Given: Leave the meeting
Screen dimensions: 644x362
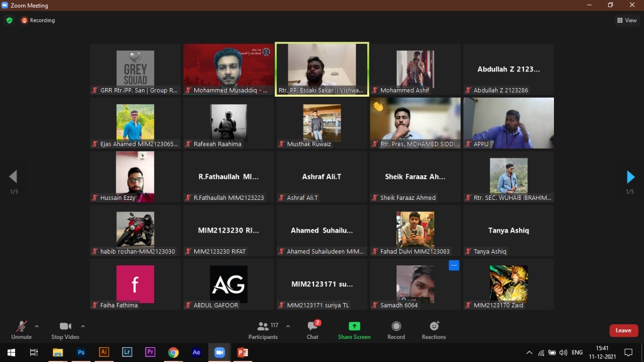Looking at the screenshot, I should (x=623, y=330).
